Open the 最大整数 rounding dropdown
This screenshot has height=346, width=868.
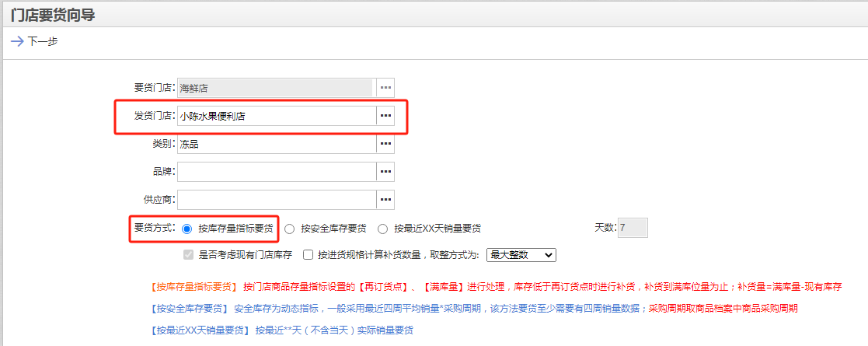coord(521,255)
